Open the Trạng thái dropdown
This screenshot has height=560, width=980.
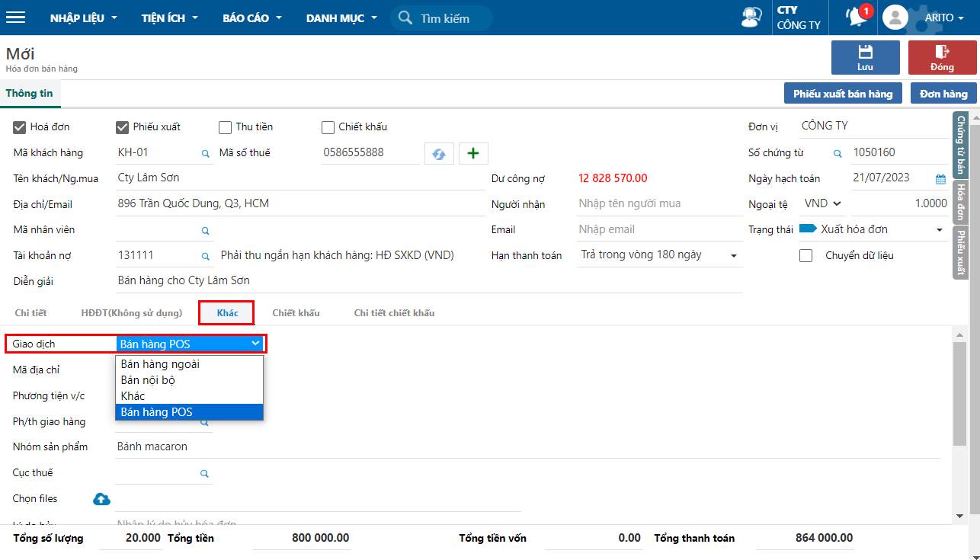coord(940,229)
